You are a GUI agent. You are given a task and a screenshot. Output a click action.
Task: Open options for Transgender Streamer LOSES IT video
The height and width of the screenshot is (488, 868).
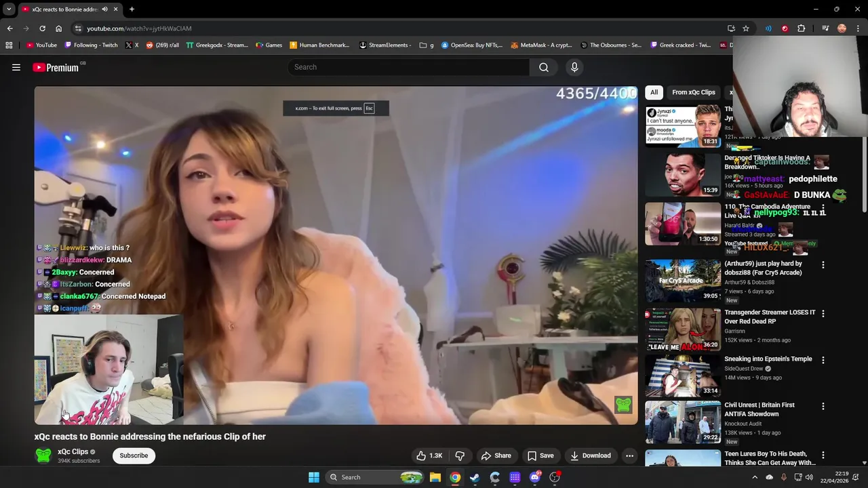(823, 314)
